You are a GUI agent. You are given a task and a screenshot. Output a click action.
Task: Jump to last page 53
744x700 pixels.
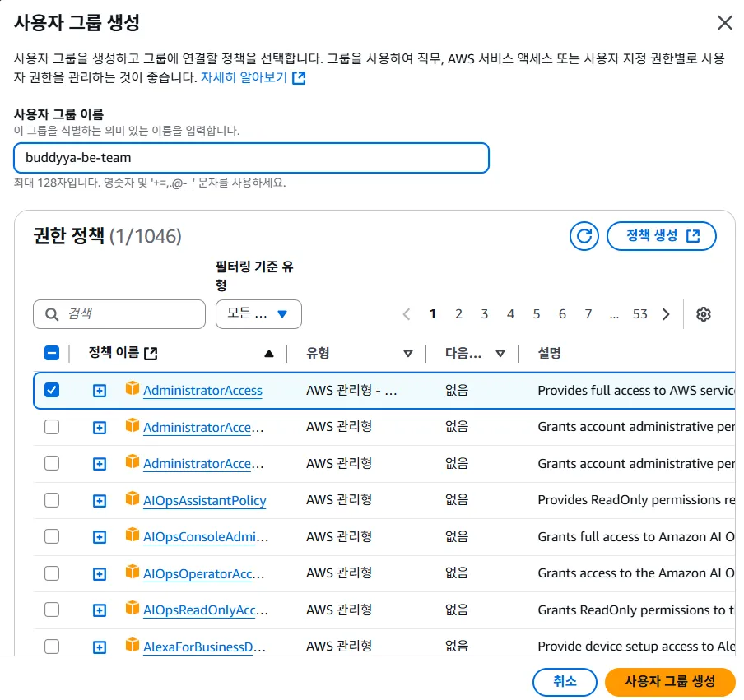(640, 314)
